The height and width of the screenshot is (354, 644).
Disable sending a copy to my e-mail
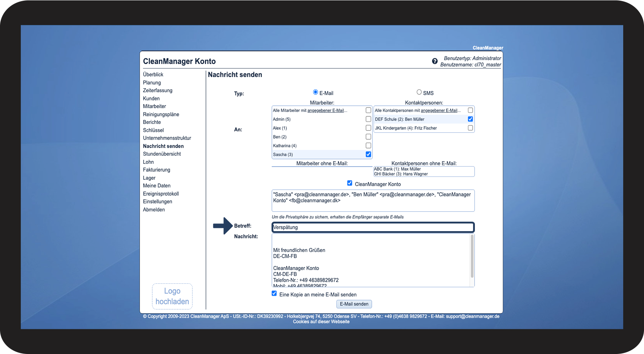[x=274, y=293]
